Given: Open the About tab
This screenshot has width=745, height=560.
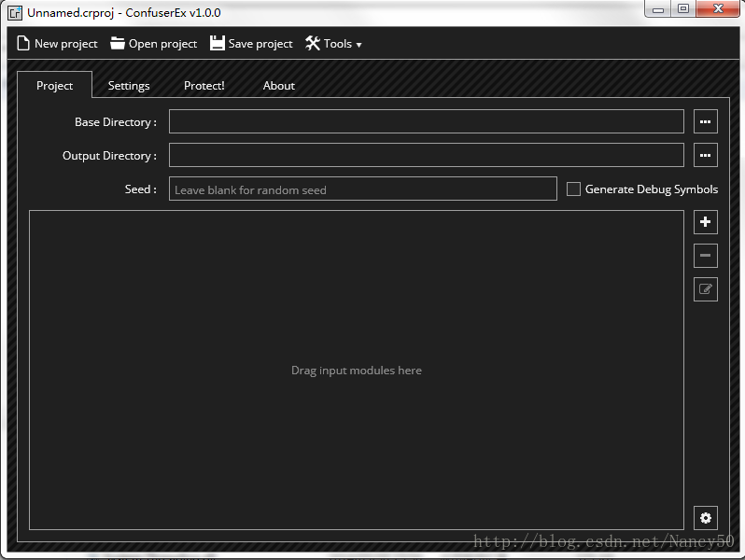Looking at the screenshot, I should 279,86.
